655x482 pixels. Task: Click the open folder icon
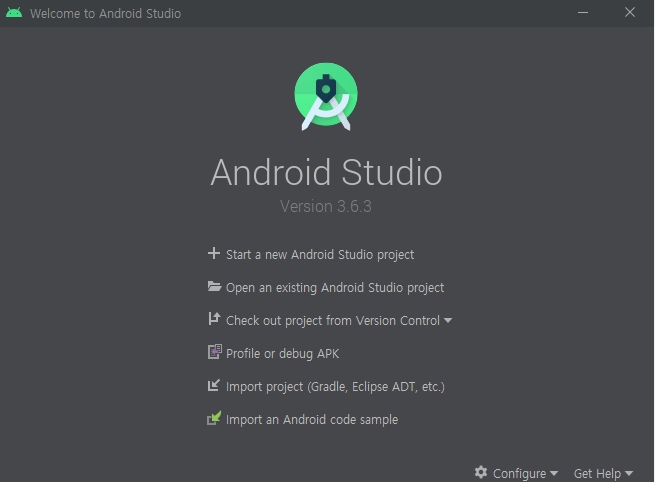point(214,287)
